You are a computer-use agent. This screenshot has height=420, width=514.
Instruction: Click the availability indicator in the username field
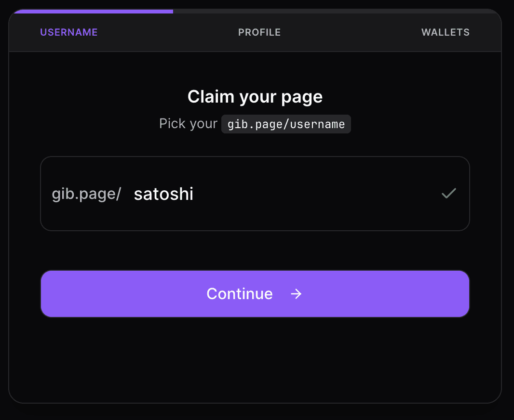click(448, 193)
